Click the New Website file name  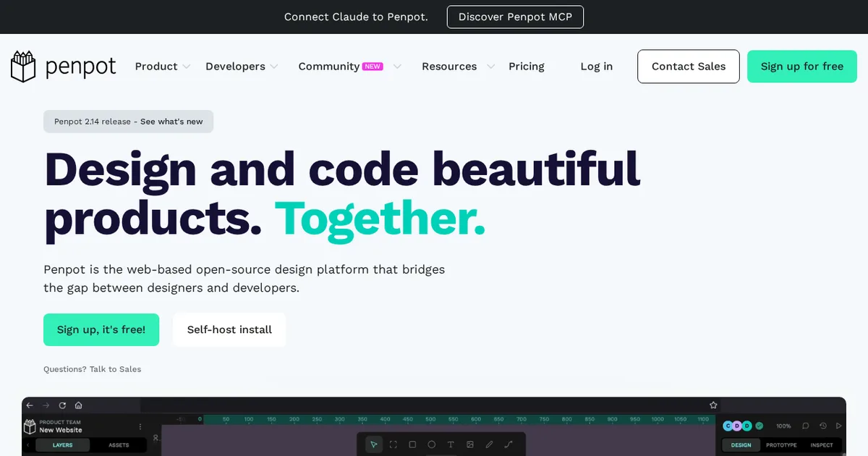coord(61,430)
